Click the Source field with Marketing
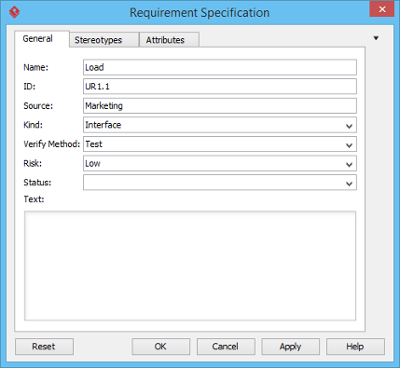Viewport: 400px width, 368px height. pos(220,106)
